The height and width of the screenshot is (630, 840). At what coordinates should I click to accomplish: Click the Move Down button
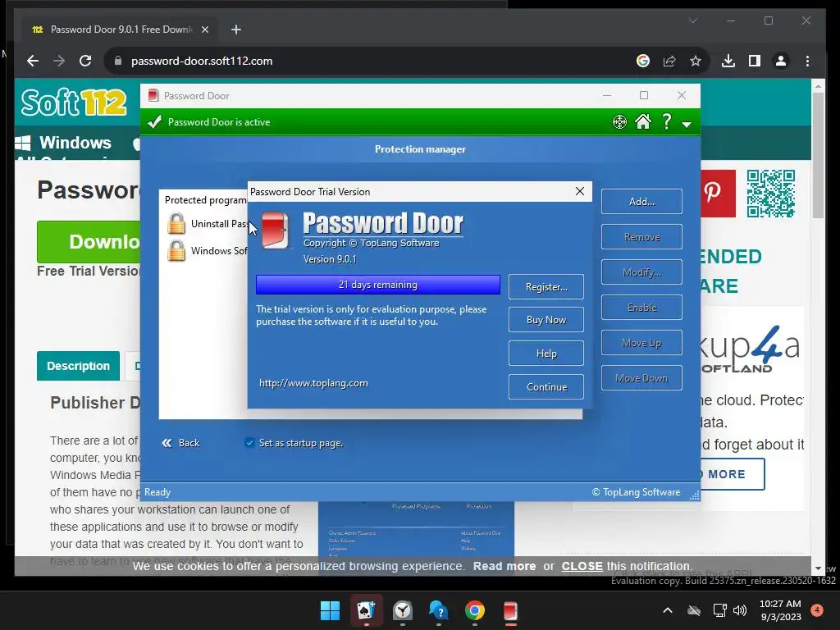coord(641,378)
